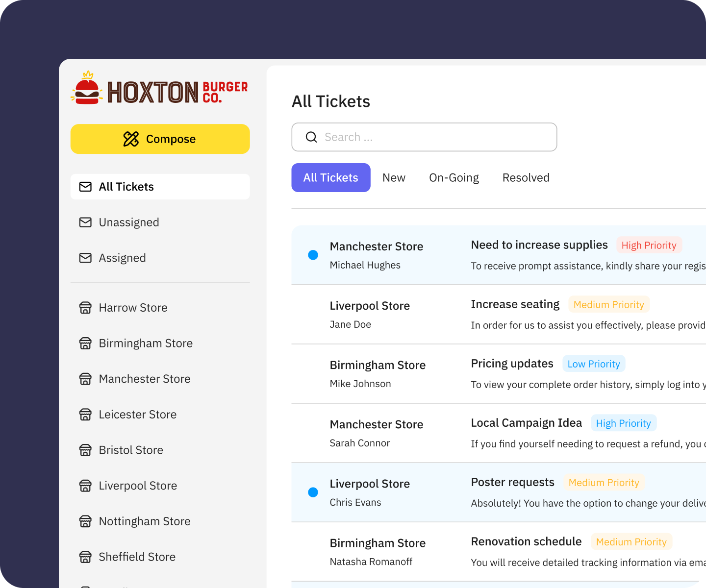Click sender name Michael Hughes

[x=365, y=265]
